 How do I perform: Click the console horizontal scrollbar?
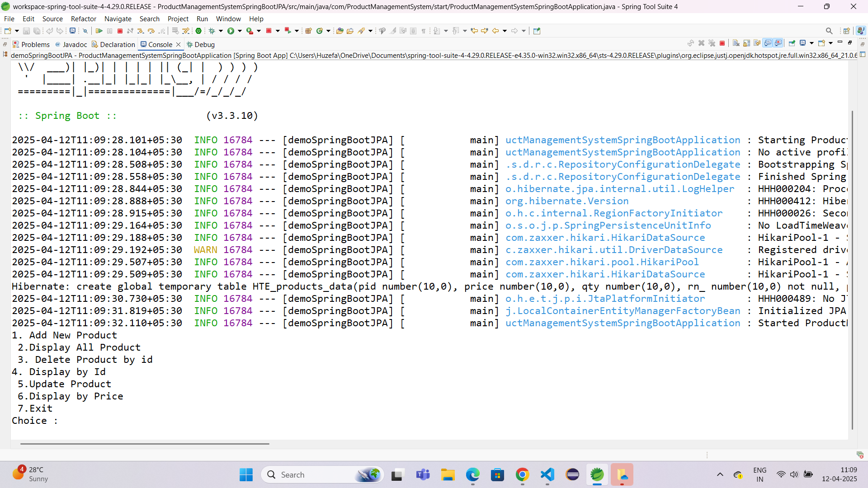[x=145, y=444]
